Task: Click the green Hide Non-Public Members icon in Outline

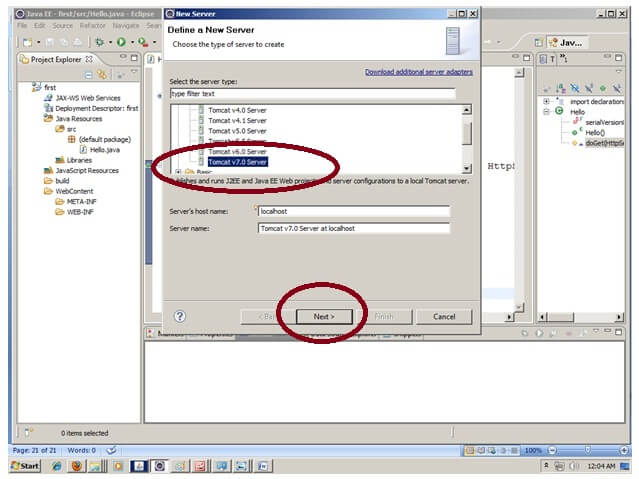Action: tap(603, 88)
